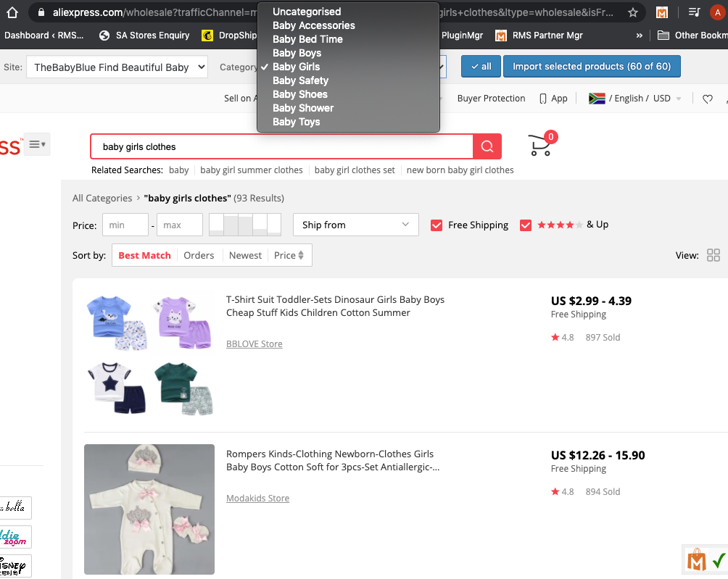Click the min price input field
This screenshot has height=579, width=728.
point(125,225)
